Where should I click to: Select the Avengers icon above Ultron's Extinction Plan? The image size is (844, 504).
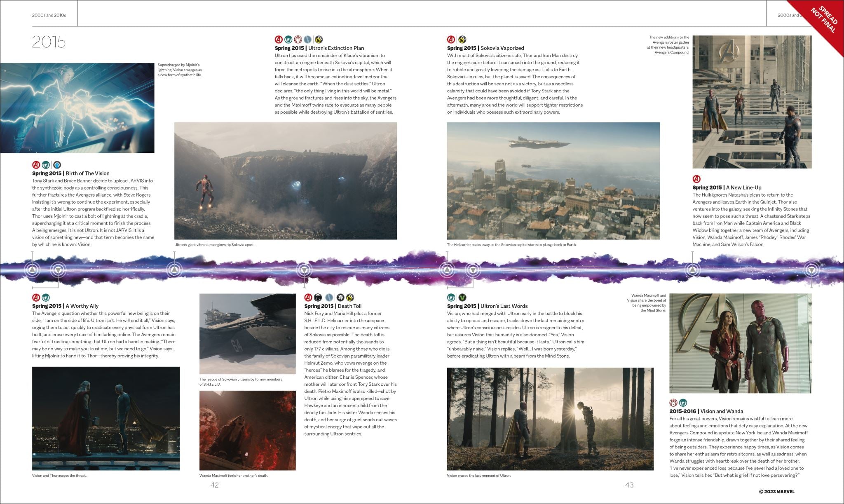point(279,40)
